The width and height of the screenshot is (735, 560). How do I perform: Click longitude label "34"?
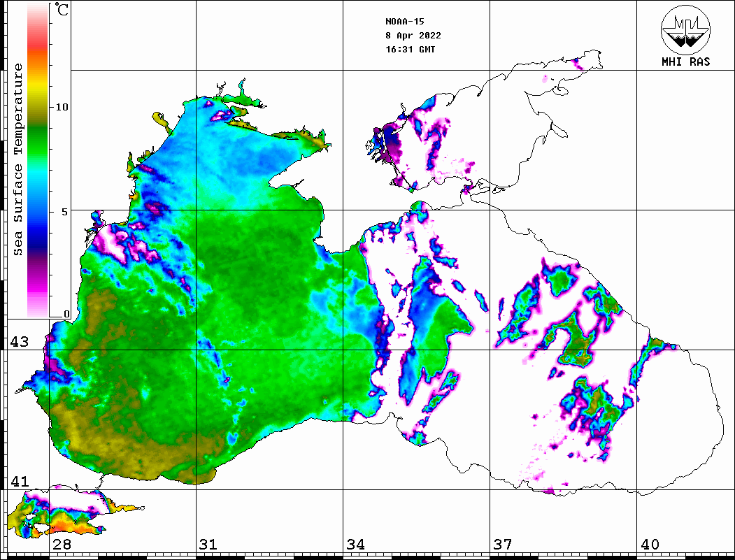pyautogui.click(x=355, y=545)
